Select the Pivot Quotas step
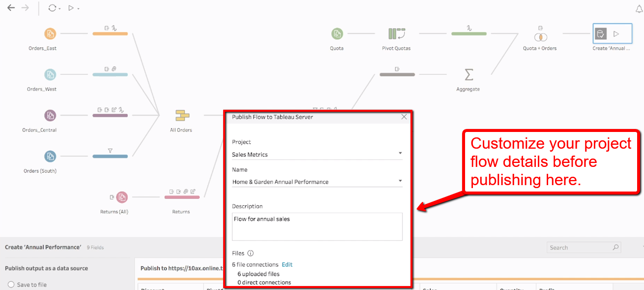The image size is (644, 290). coord(396,34)
